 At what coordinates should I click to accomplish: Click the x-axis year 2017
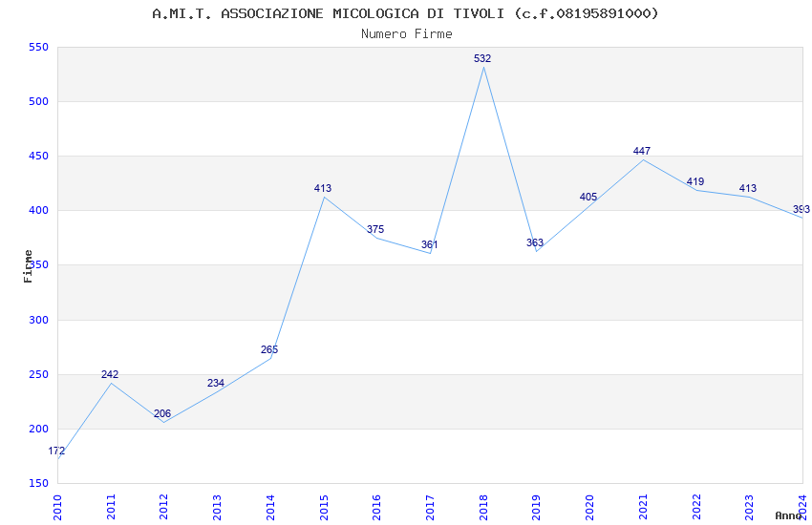430,508
